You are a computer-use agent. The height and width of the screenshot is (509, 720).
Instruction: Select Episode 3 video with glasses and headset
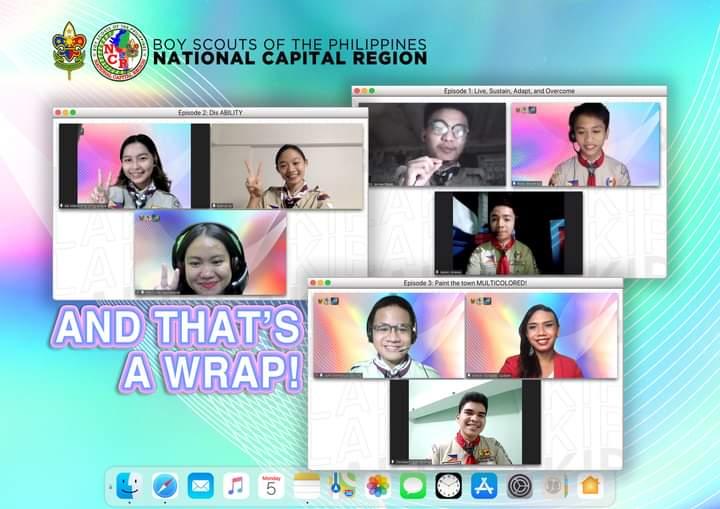click(x=389, y=336)
